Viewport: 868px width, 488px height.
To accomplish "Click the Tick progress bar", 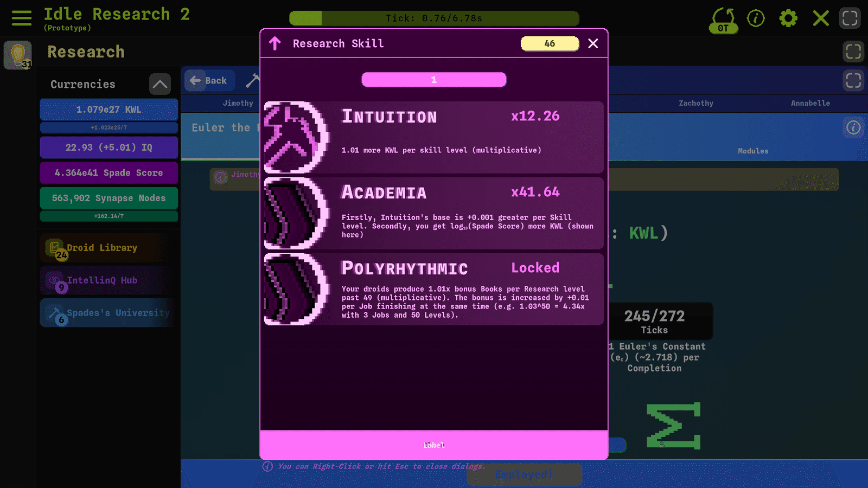I will click(x=434, y=18).
